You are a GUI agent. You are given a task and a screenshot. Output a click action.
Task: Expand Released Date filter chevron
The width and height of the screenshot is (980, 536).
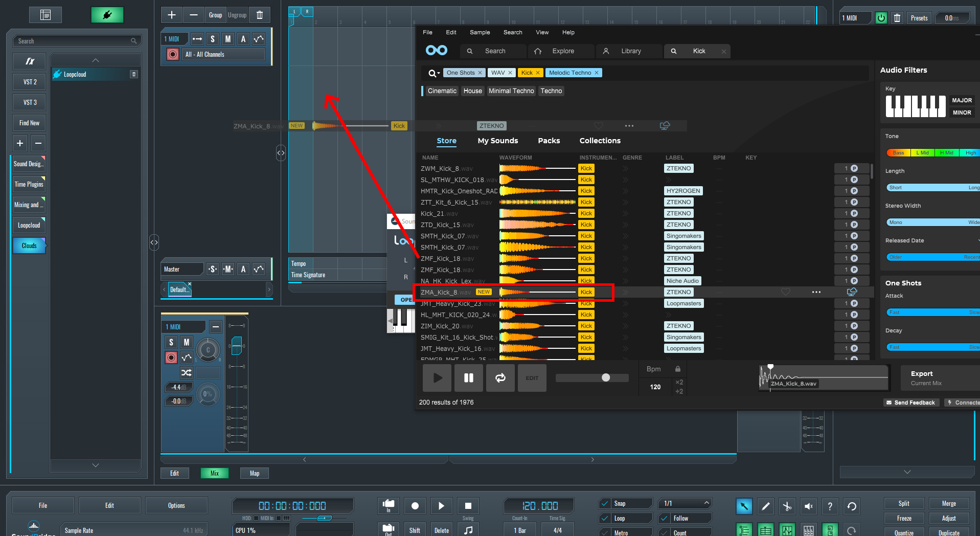[x=977, y=240]
